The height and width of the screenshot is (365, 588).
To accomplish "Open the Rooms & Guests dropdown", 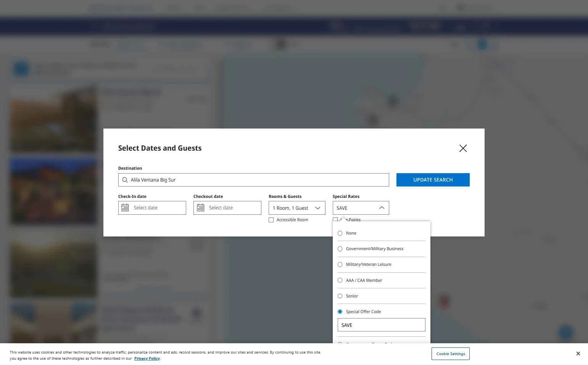I will (x=297, y=208).
